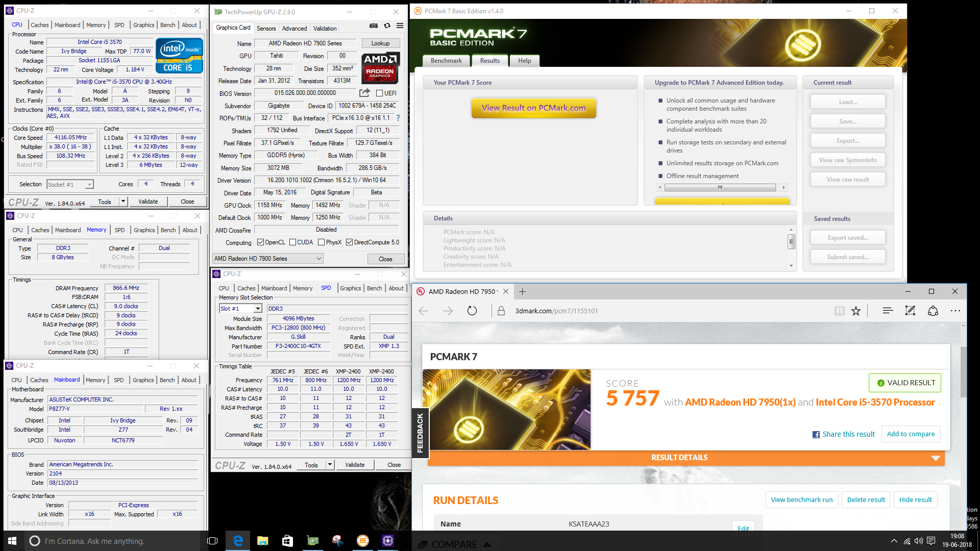Go back in the Edge browser
The height and width of the screenshot is (551, 980).
pyautogui.click(x=423, y=311)
